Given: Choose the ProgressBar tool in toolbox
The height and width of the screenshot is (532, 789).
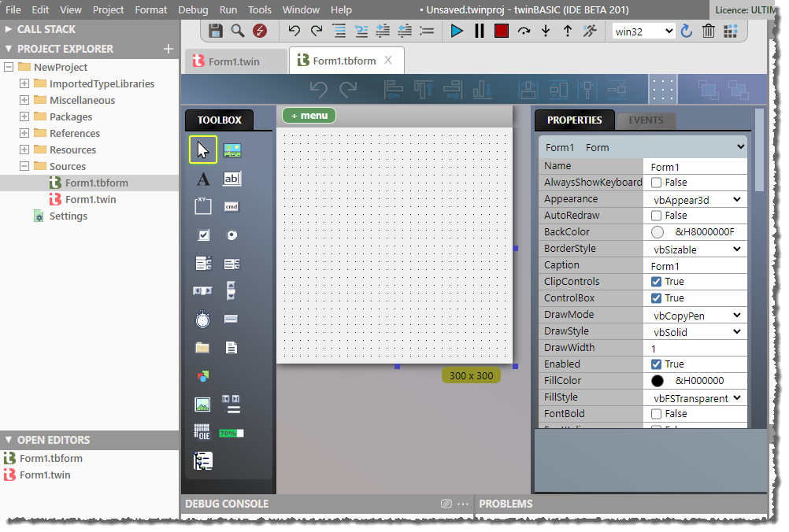Looking at the screenshot, I should (x=232, y=433).
